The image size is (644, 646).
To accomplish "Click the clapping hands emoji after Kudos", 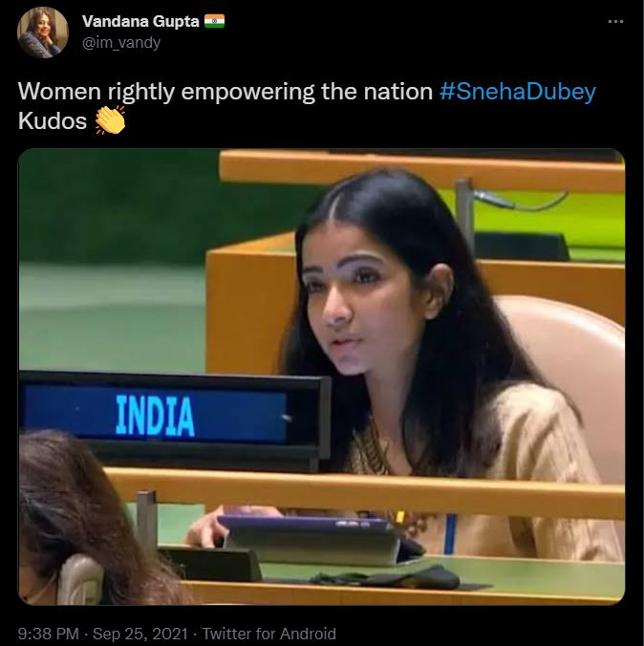I will click(111, 120).
